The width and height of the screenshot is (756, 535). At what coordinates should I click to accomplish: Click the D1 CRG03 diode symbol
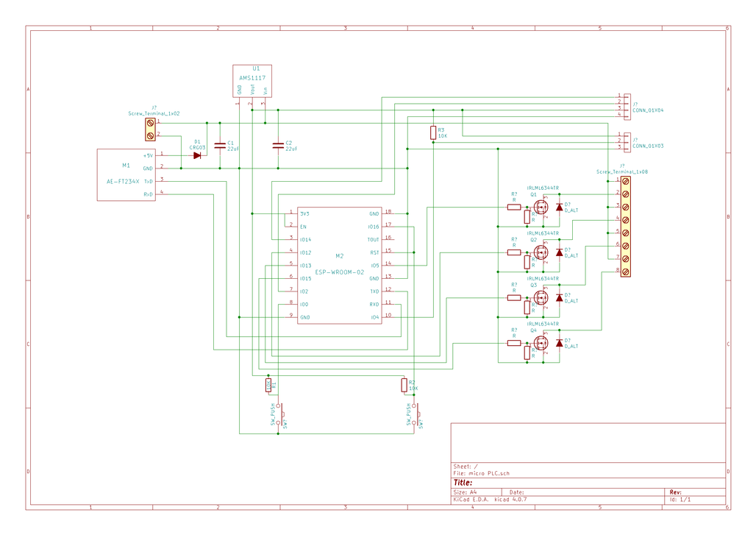[196, 155]
